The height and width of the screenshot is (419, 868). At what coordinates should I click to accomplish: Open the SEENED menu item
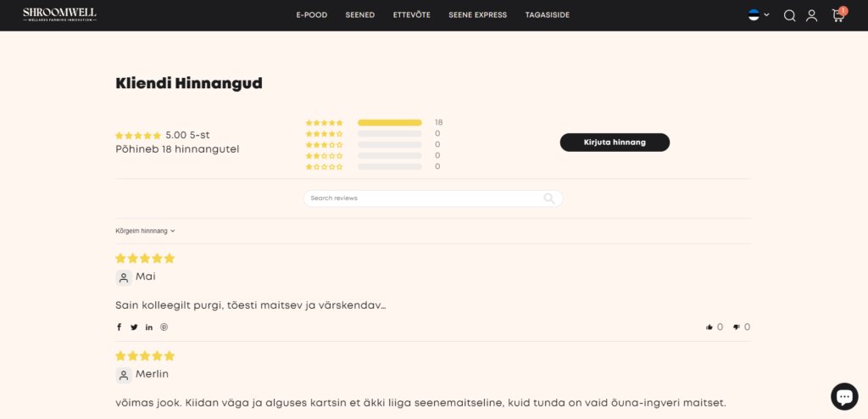point(359,15)
